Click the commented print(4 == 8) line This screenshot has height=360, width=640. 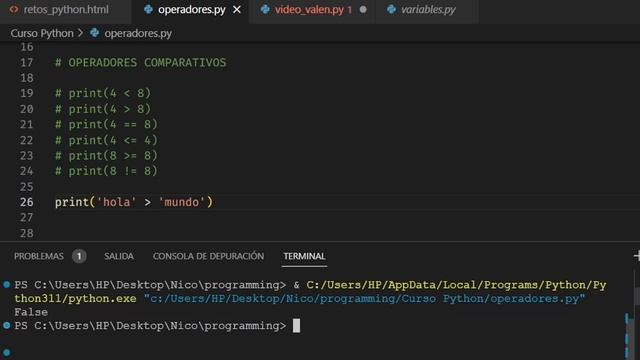[x=106, y=124]
